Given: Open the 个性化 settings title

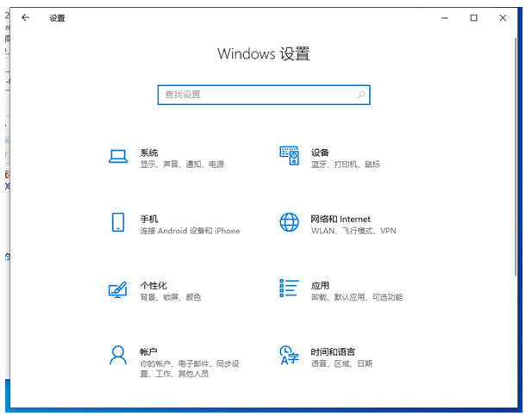Looking at the screenshot, I should [x=153, y=285].
